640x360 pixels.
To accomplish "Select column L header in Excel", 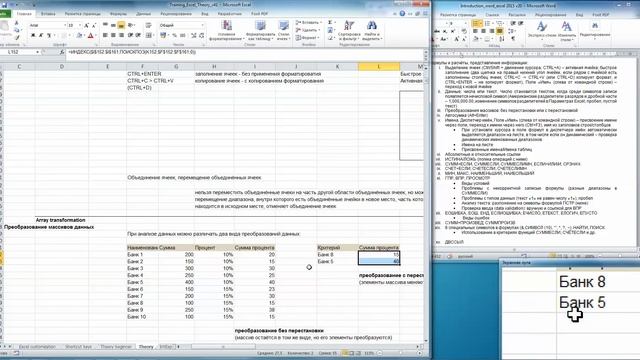I will (379, 67).
